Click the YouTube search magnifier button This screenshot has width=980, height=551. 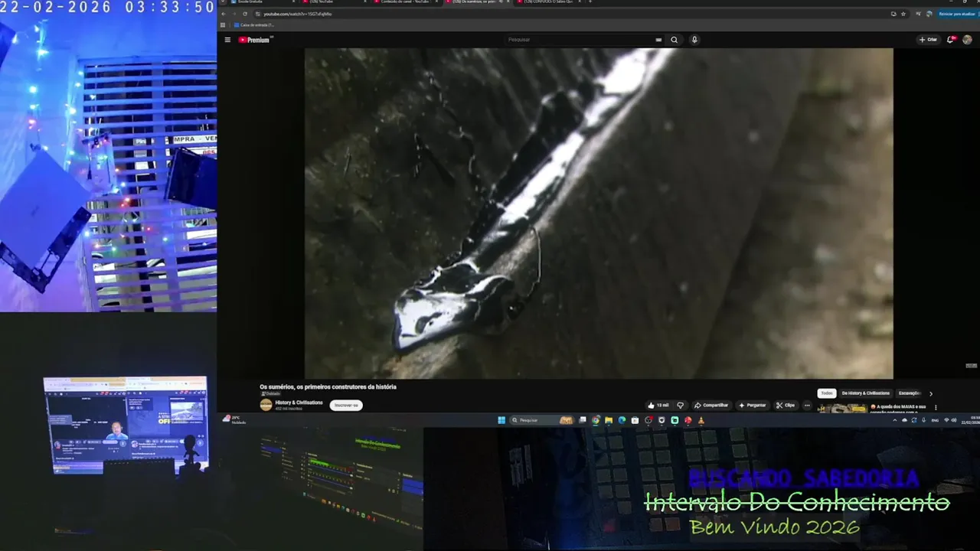click(x=675, y=40)
